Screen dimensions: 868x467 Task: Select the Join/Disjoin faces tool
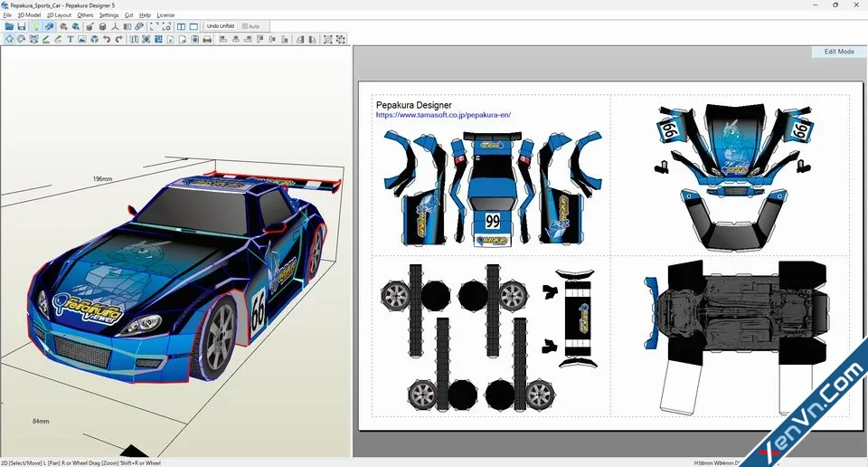coord(33,39)
